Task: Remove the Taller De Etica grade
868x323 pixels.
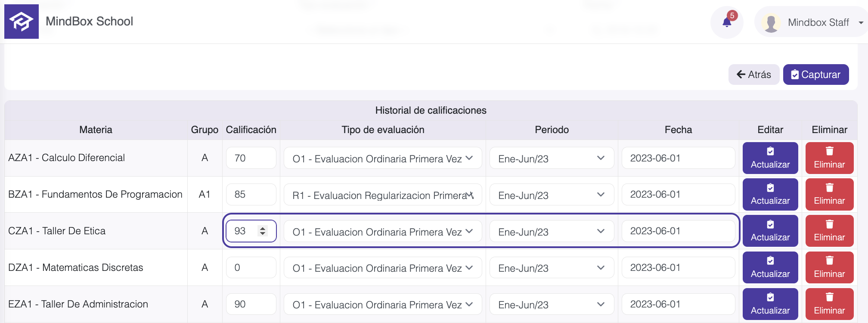Action: click(x=829, y=231)
